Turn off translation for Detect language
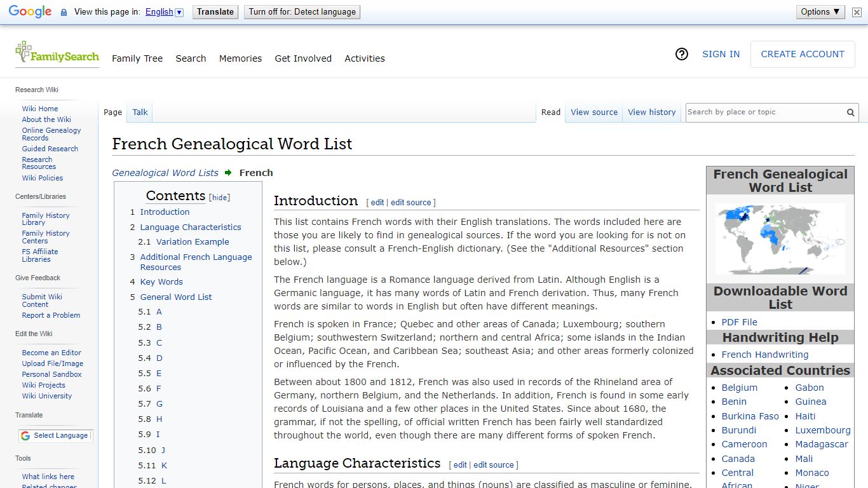 tap(302, 11)
